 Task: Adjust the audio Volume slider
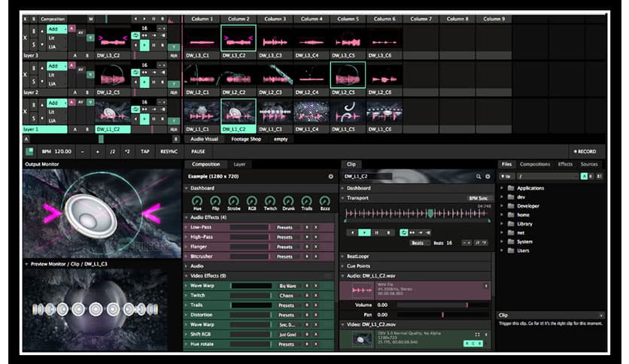pyautogui.click(x=442, y=305)
